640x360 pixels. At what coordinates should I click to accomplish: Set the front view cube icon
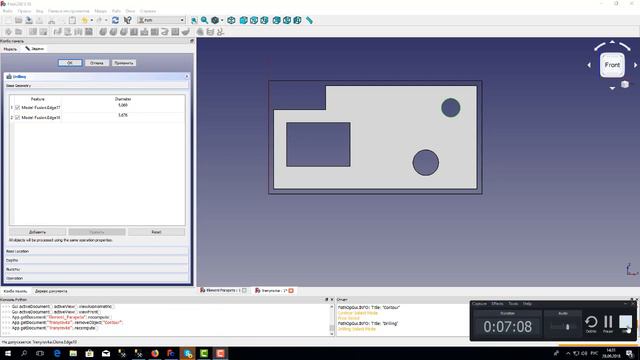244,20
